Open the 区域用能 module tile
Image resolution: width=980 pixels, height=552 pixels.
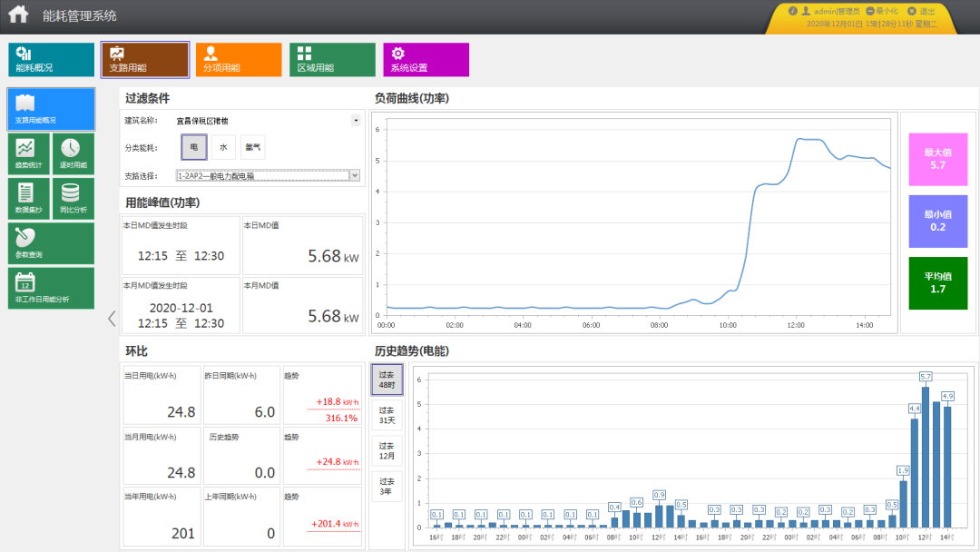point(332,59)
